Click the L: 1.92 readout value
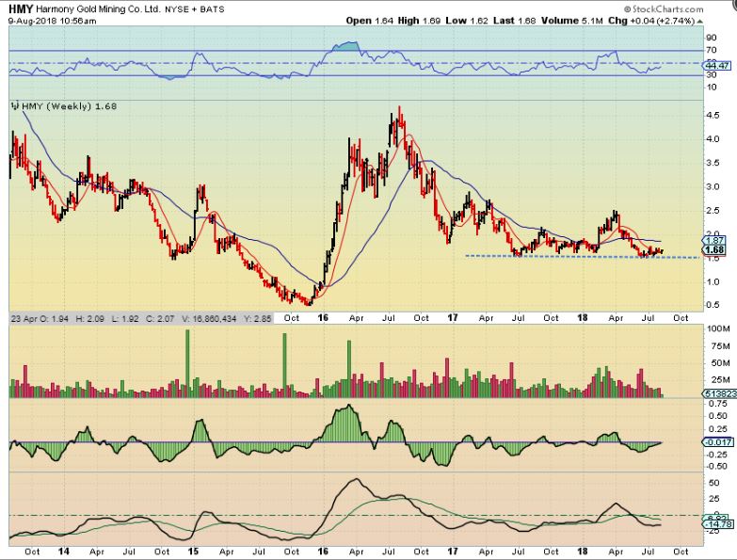737x560 pixels. pos(125,318)
